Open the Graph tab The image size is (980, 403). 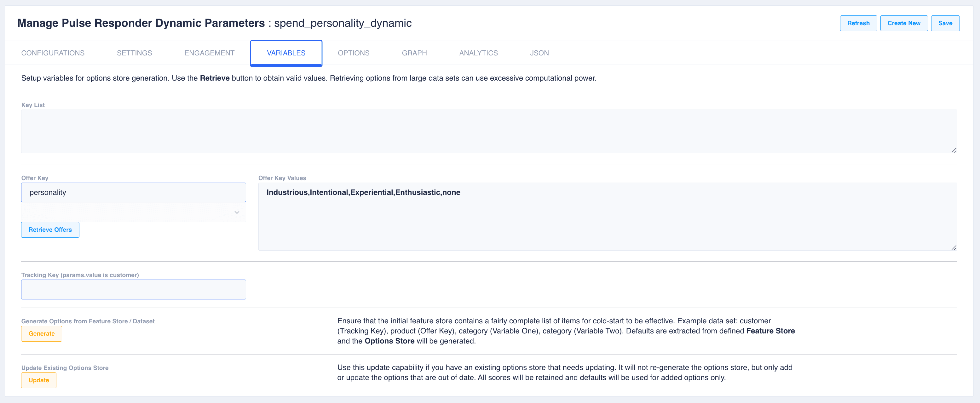coord(414,53)
